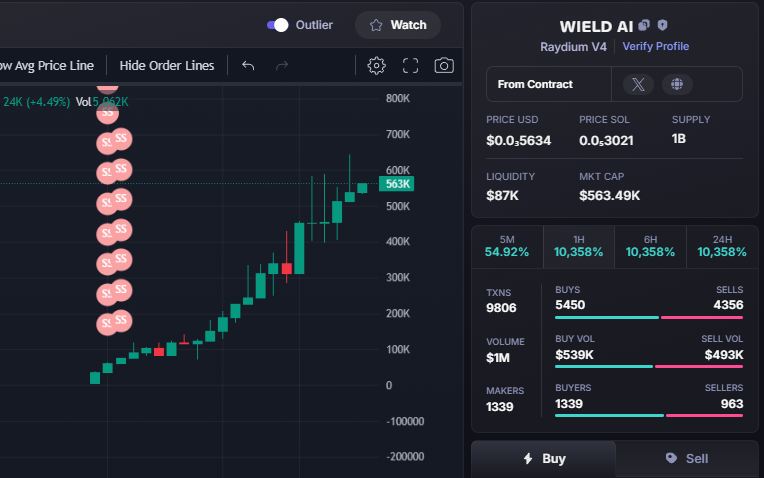Select the 1H timeframe tab
This screenshot has height=478, width=764.
[578, 247]
